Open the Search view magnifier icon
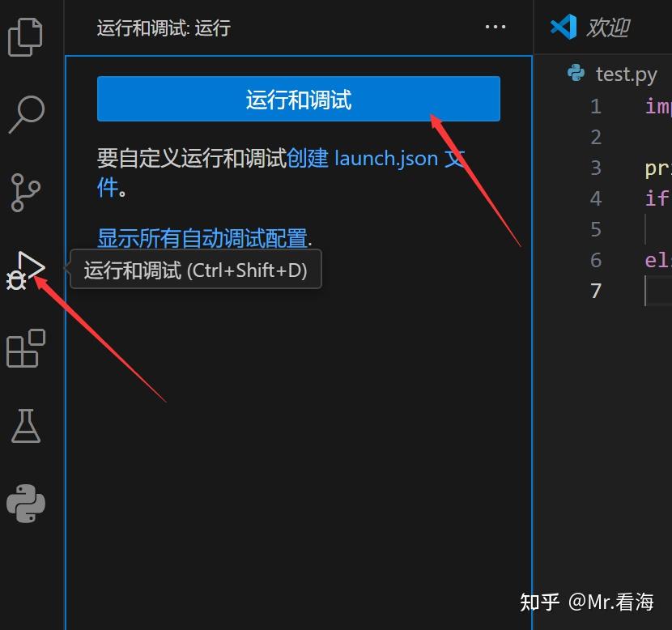The height and width of the screenshot is (630, 672). coord(26,114)
